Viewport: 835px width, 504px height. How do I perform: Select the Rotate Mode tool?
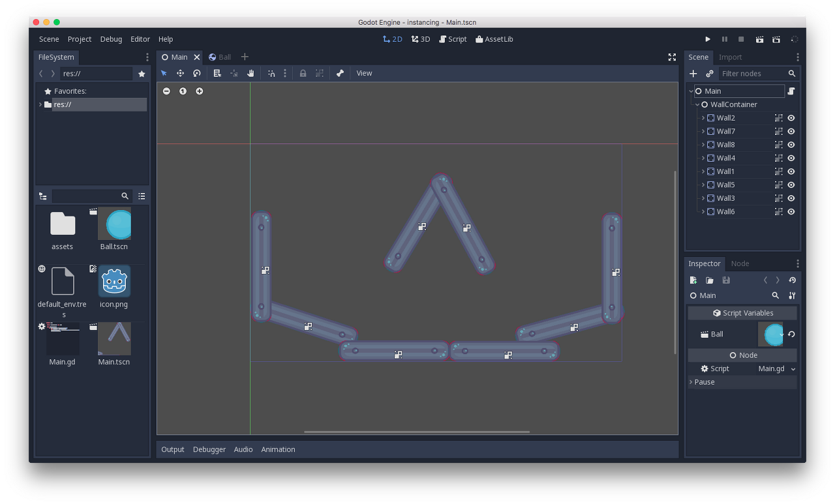tap(196, 73)
